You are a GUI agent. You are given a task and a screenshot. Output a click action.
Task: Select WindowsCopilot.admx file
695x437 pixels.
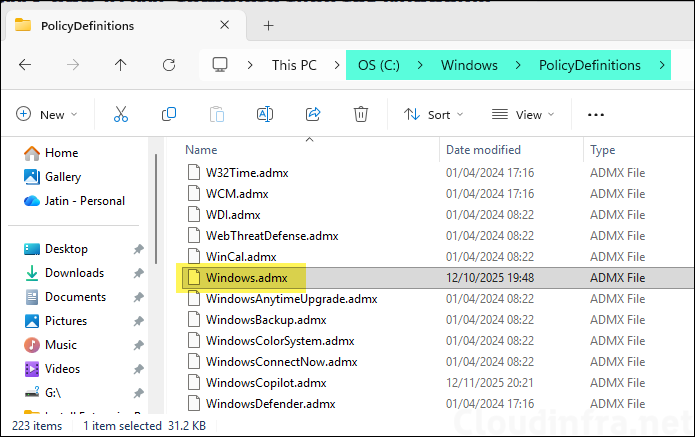pyautogui.click(x=266, y=382)
